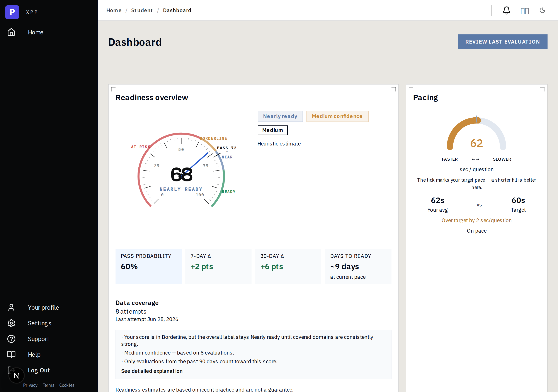
Task: Click the Heuristic estimate label
Action: coord(279,144)
